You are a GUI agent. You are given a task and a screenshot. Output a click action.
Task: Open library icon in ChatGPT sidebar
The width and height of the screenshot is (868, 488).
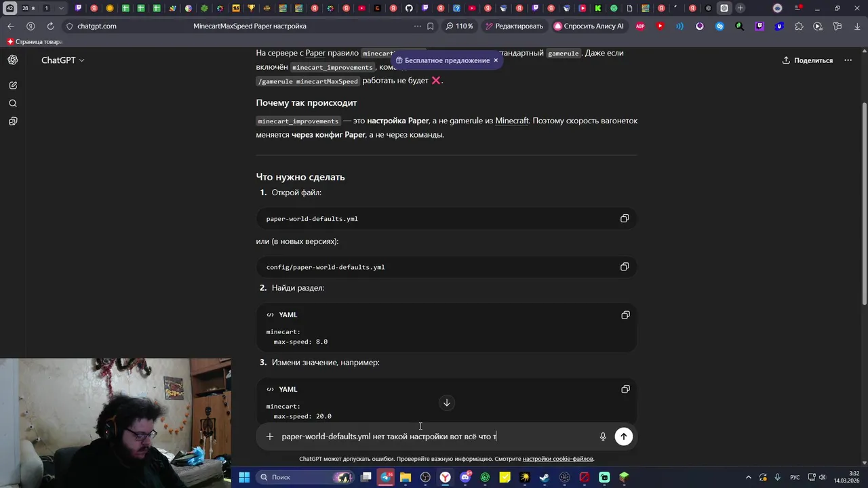pyautogui.click(x=13, y=121)
